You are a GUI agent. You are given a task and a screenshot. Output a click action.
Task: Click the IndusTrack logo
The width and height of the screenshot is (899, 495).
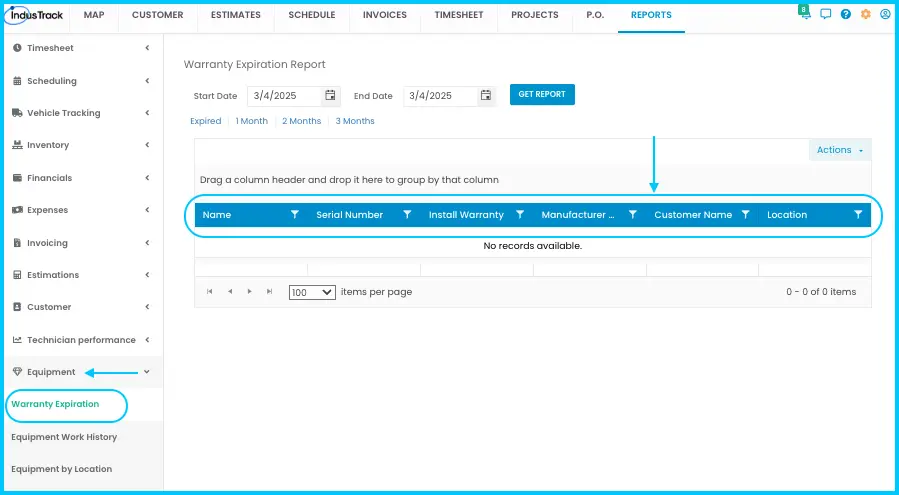tap(36, 15)
